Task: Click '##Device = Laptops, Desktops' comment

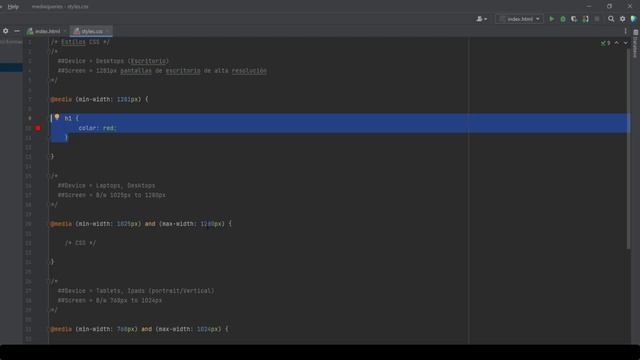Action: pos(106,186)
